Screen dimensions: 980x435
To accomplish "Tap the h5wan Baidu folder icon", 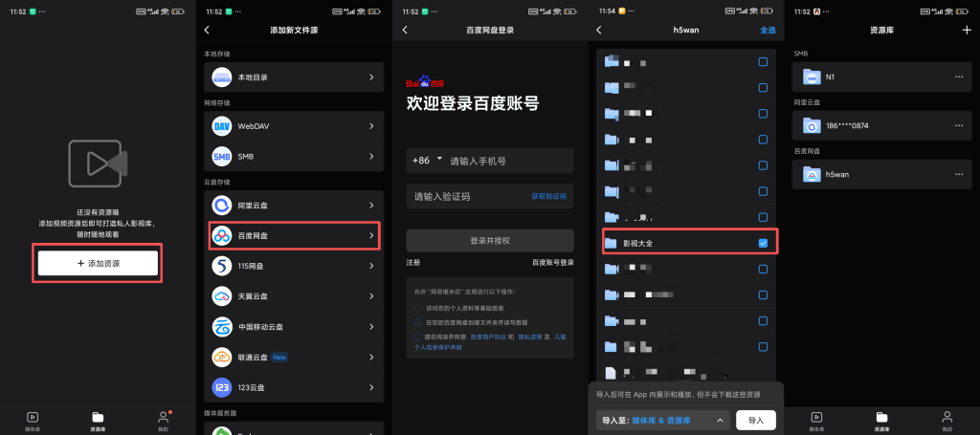I will (x=812, y=175).
